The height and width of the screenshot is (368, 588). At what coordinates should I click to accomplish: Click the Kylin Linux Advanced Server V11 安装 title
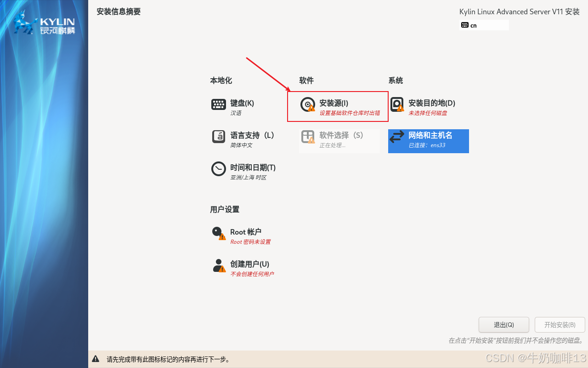coord(520,11)
